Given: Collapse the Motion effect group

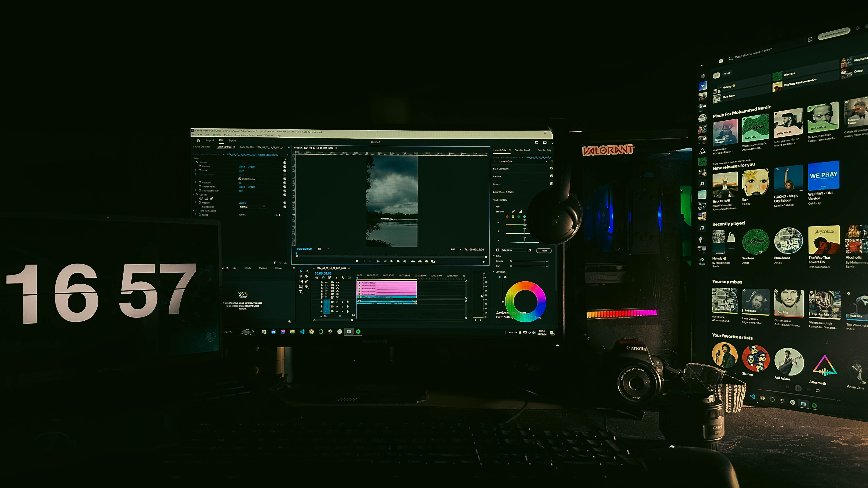Looking at the screenshot, I should [x=194, y=162].
